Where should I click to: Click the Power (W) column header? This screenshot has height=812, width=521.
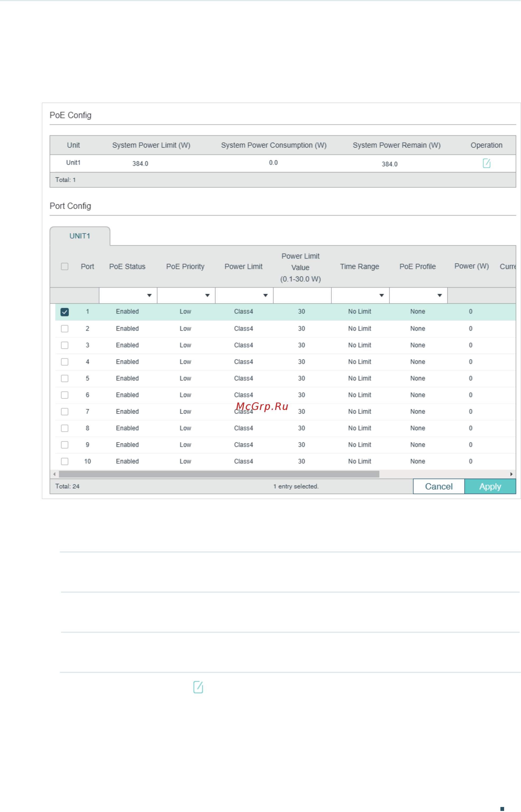[472, 266]
